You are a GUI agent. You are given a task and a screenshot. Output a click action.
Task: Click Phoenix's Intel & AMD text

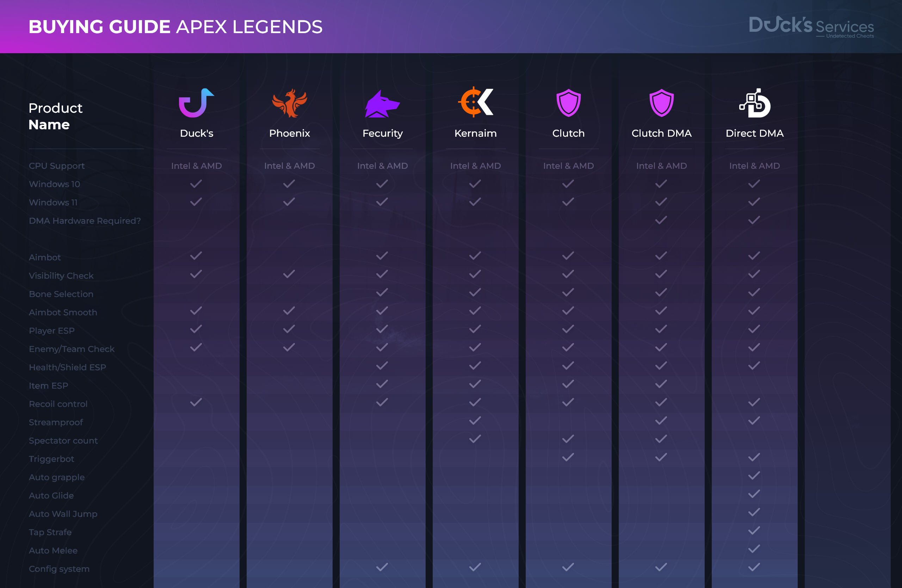(x=289, y=166)
